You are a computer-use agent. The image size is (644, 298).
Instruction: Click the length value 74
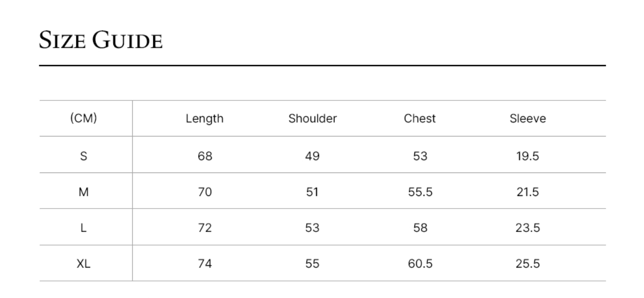[x=205, y=264]
